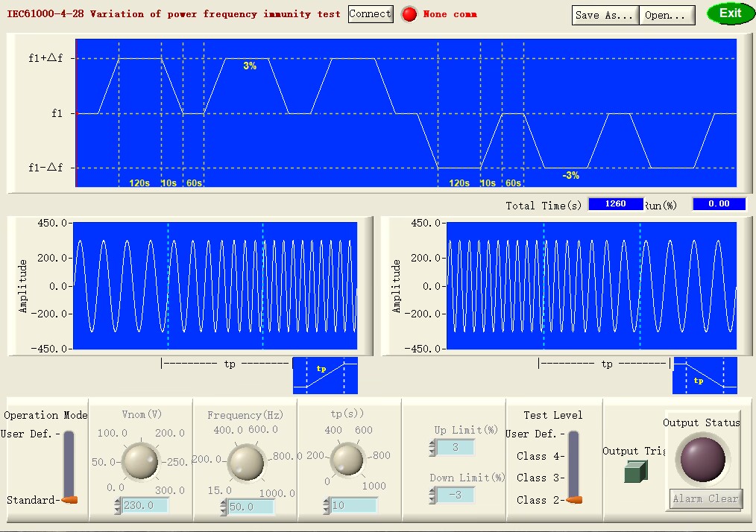Screen dimensions: 756x532
Task: Click the Total Time(s) value 1260
Action: click(616, 204)
